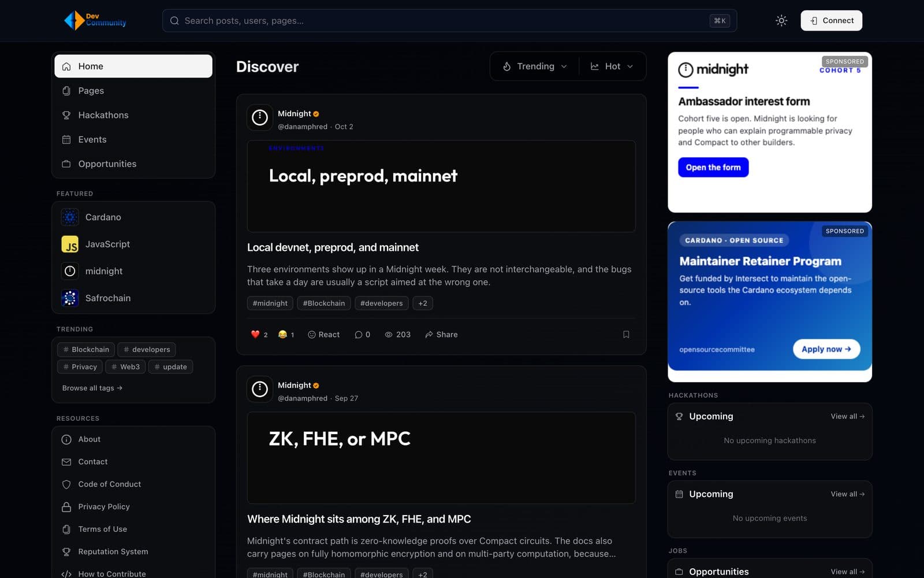Click the Terms of Use document icon
This screenshot has width=924, height=578.
[66, 529]
